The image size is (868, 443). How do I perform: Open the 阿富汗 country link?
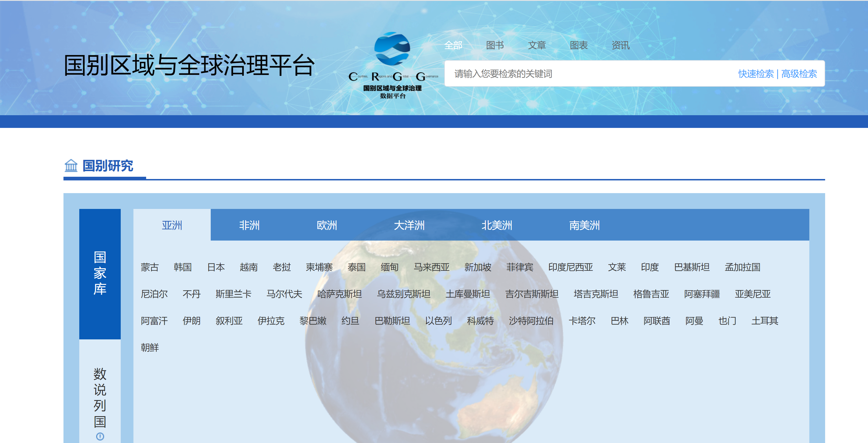154,321
